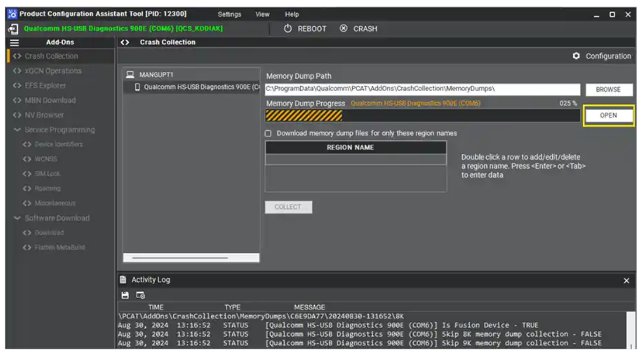
Task: Click the Configuration gear icon
Action: [576, 56]
